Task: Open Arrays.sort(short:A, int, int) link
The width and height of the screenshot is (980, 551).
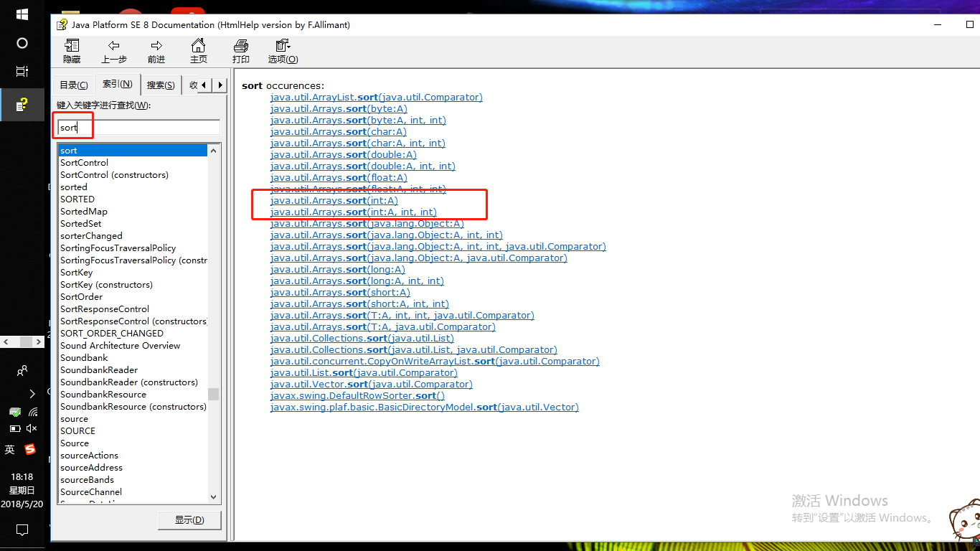Action: click(x=359, y=304)
